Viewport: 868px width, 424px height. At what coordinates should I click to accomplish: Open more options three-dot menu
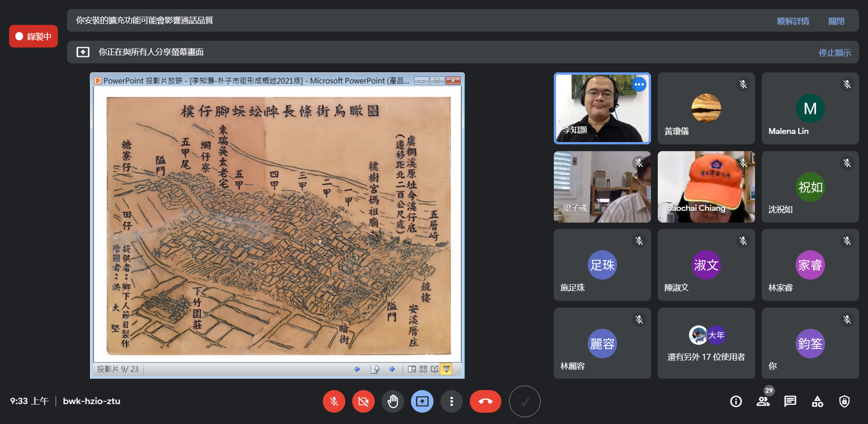pyautogui.click(x=452, y=401)
